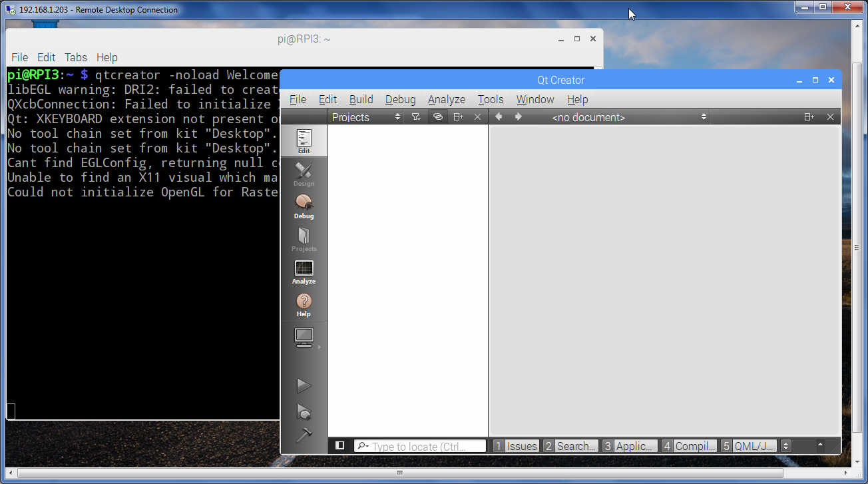Open the Build menu
868x484 pixels.
(x=361, y=99)
